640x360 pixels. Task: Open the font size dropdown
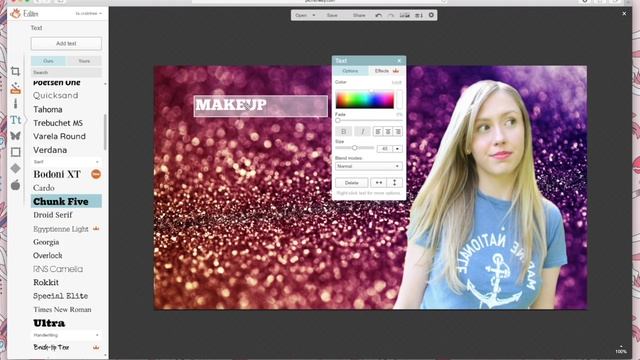[397, 149]
